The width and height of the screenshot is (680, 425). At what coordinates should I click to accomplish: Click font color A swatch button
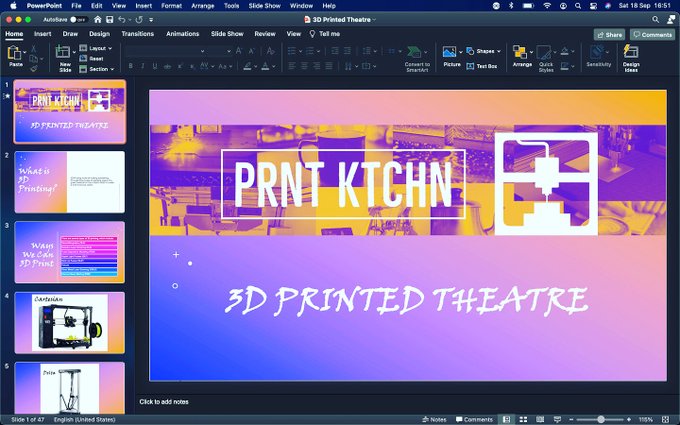(265, 66)
